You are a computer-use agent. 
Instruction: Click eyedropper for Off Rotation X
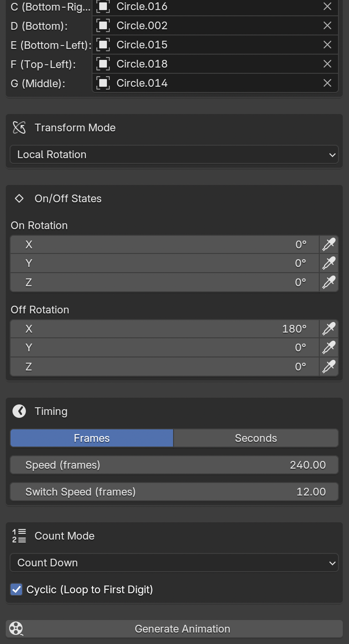[329, 329]
